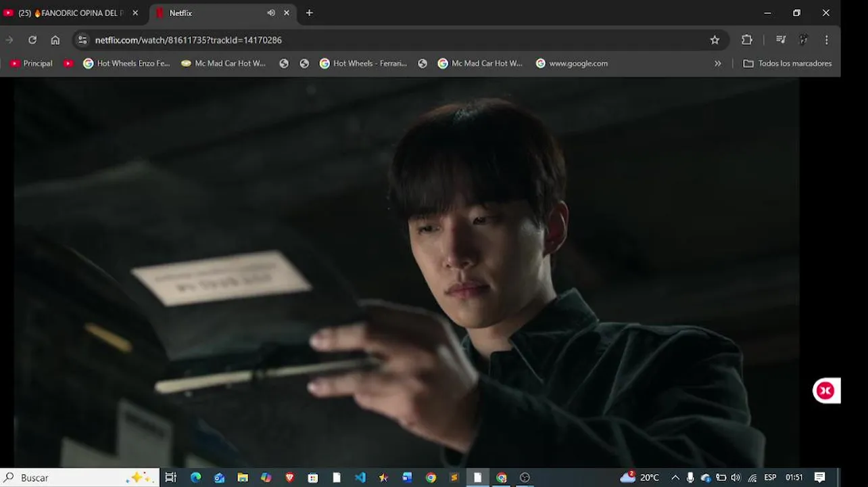Open the notification center icon

820,478
